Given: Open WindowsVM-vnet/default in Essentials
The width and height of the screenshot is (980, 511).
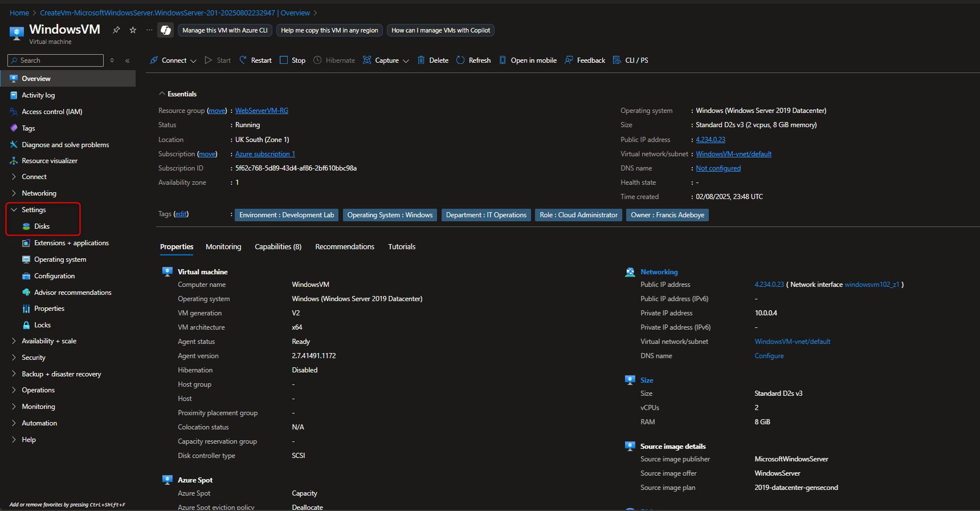Looking at the screenshot, I should point(734,154).
